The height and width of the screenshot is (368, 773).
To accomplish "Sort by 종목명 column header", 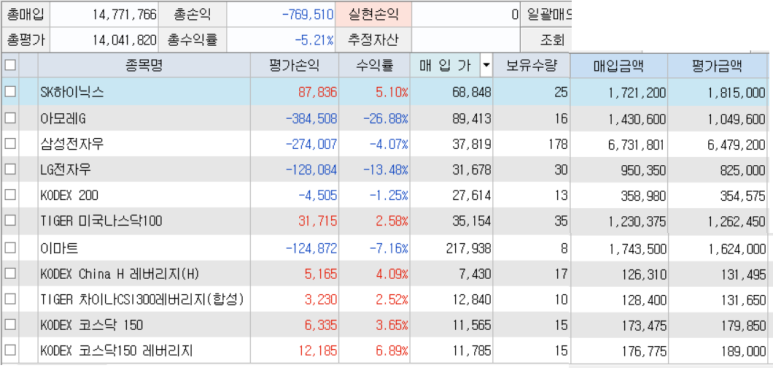I will pyautogui.click(x=144, y=65).
